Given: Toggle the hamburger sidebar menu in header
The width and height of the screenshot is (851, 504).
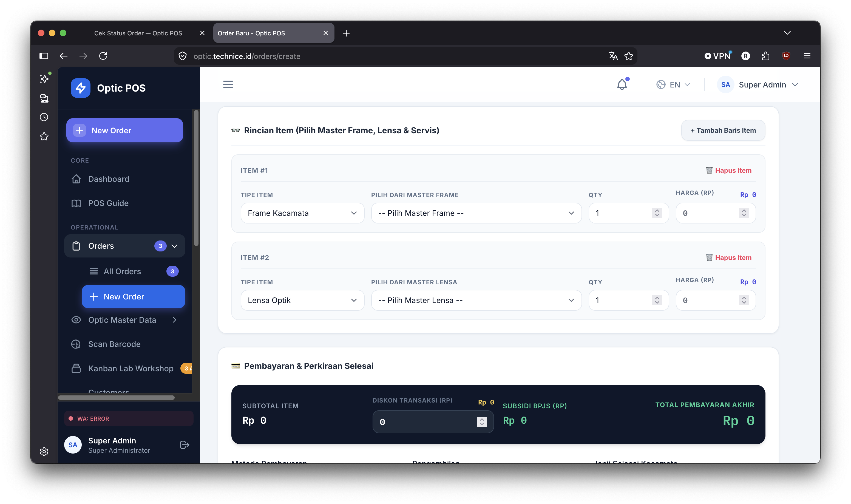Looking at the screenshot, I should pos(228,84).
